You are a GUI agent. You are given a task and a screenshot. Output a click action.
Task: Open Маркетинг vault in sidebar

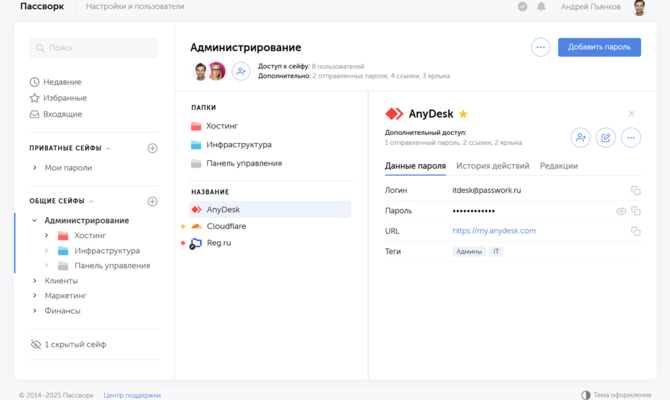(65, 296)
